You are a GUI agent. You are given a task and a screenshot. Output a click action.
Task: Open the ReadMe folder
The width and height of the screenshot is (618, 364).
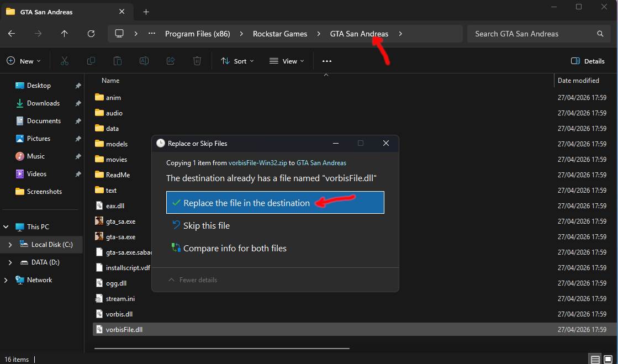(113, 175)
